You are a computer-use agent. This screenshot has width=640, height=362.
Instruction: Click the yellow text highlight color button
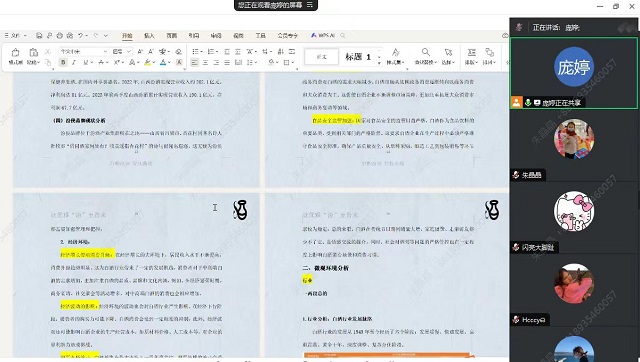click(147, 62)
